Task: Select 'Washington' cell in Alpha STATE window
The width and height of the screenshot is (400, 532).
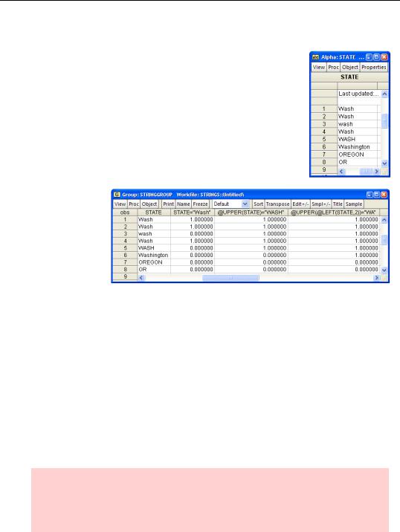Action: 357,147
